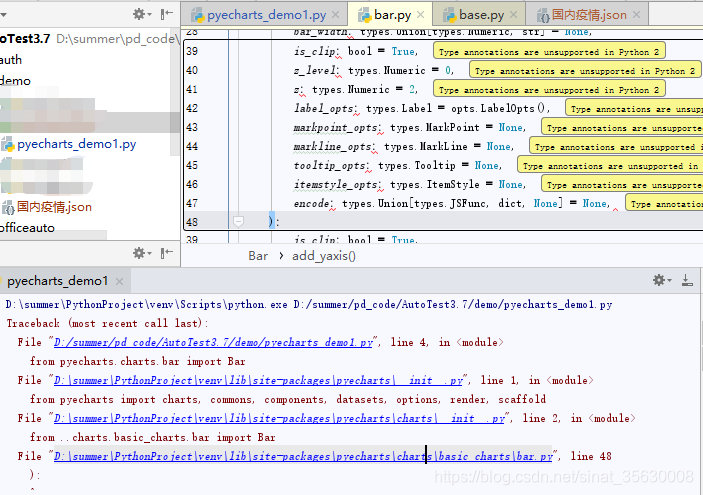Select auth folder in project tree

coord(11,60)
